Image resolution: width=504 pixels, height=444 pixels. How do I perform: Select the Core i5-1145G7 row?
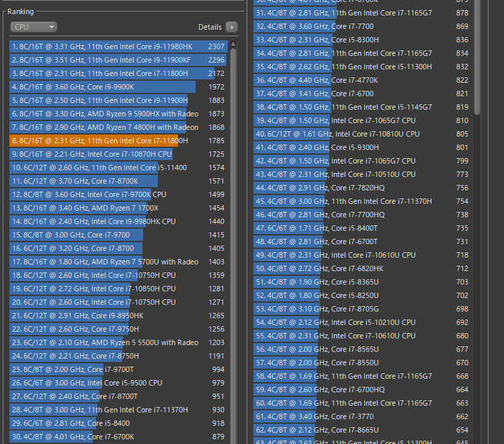point(363,108)
